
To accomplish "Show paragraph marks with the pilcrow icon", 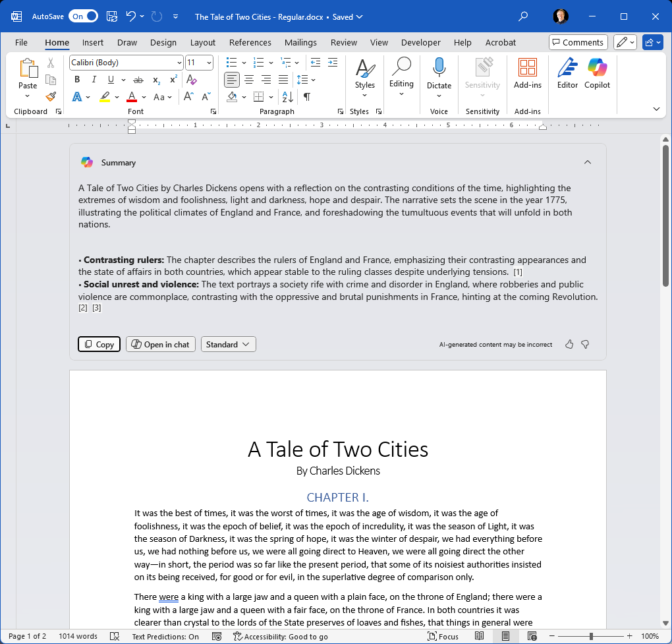I will (x=307, y=97).
